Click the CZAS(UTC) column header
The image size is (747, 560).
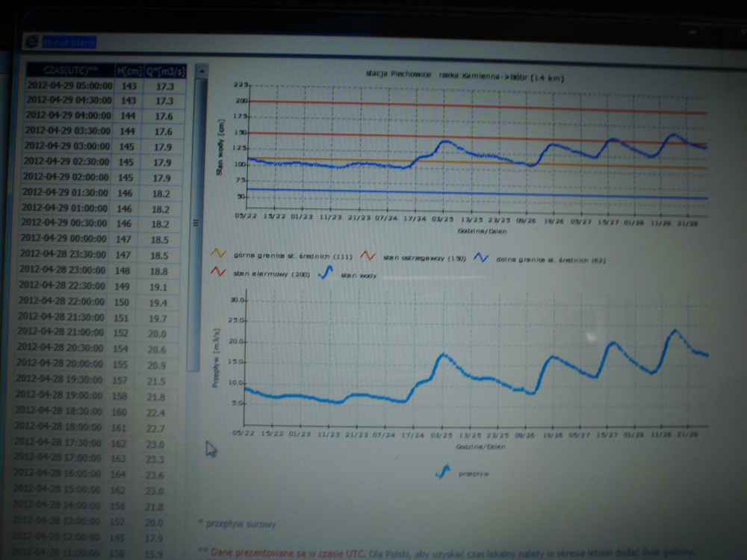(x=69, y=70)
